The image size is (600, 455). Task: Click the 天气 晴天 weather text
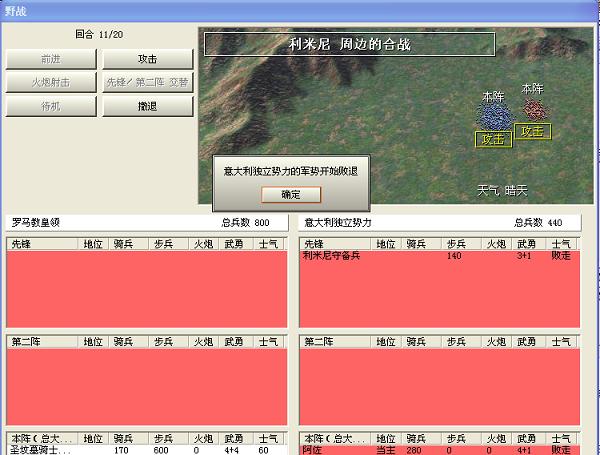[502, 190]
